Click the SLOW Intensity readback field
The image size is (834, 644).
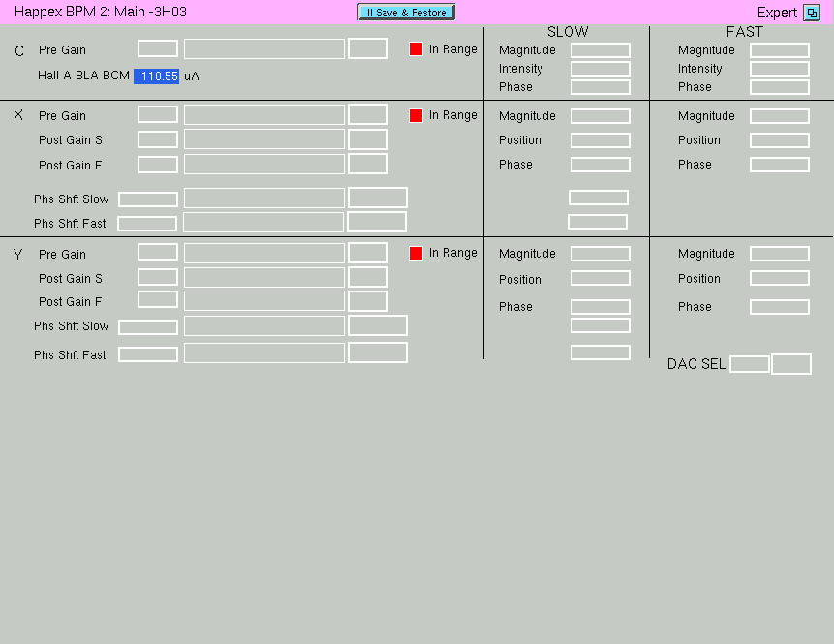[601, 69]
